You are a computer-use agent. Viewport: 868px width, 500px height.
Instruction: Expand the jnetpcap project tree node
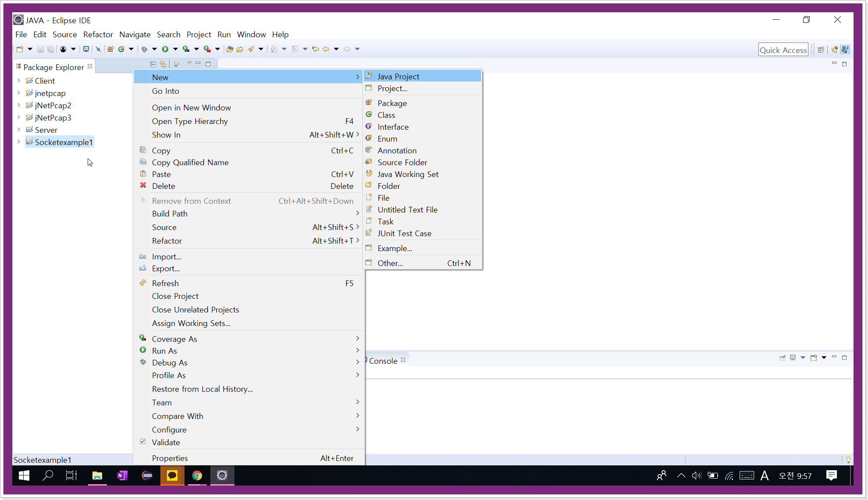coord(19,93)
